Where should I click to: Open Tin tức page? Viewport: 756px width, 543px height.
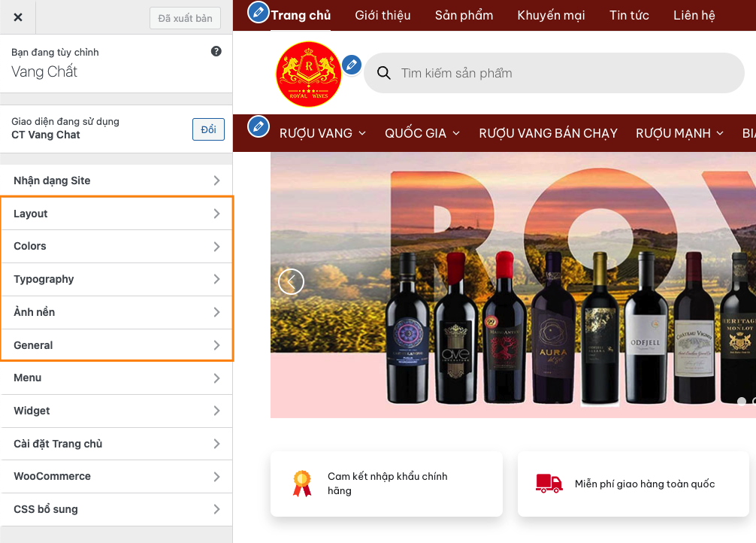click(x=629, y=16)
